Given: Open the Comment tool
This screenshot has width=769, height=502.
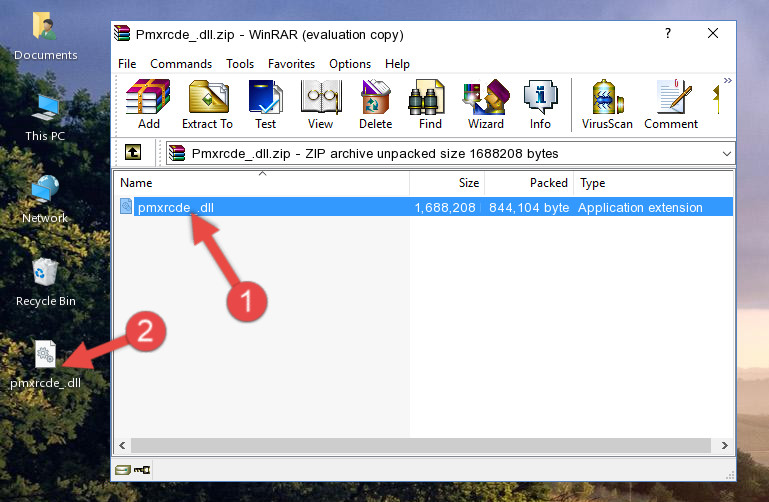Looking at the screenshot, I should pos(671,104).
